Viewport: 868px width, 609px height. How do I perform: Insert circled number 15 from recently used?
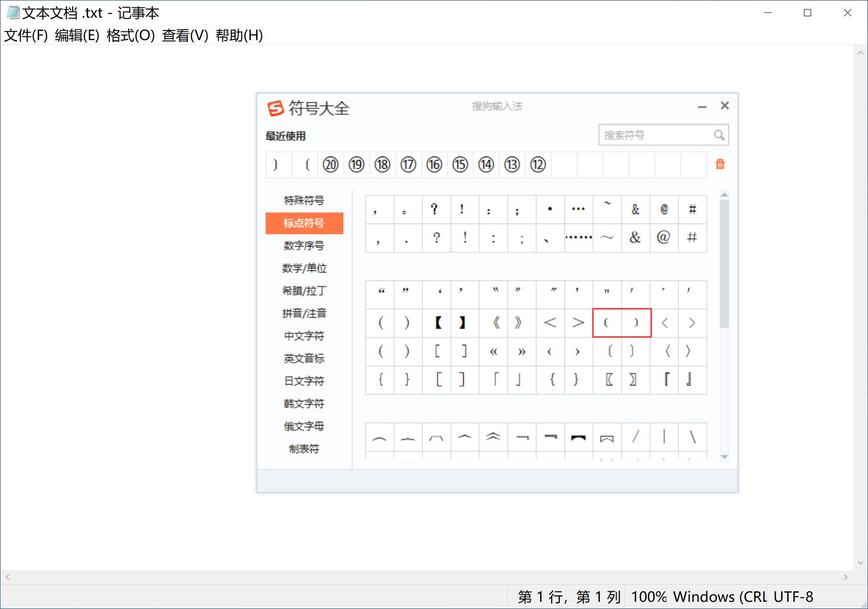coord(460,165)
